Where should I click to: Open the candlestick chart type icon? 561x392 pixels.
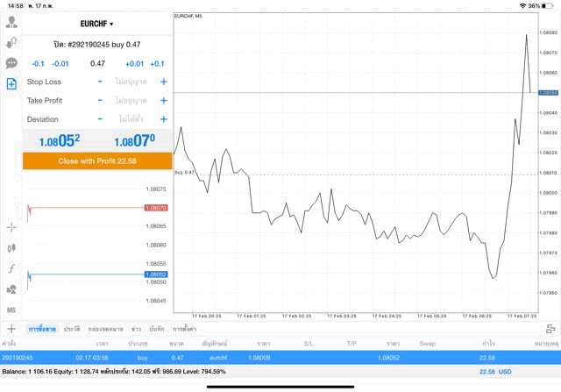11,248
